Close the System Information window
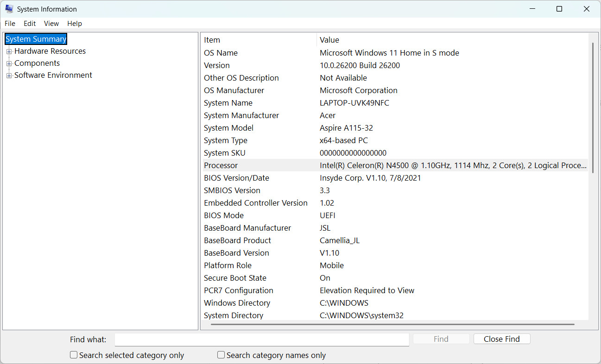Viewport: 601px width, 364px height. [x=587, y=9]
